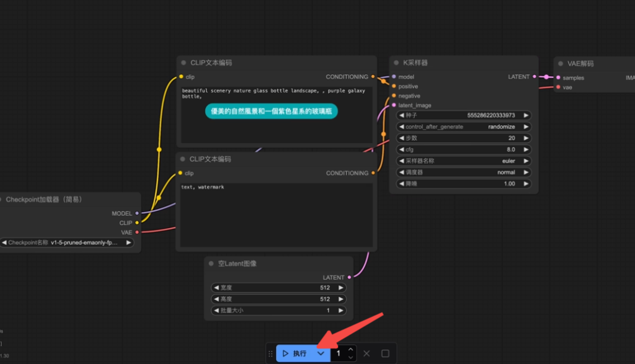Screen dimensions: 635x364
Task: Open the dropdown chevron beside 执行
Action: (x=321, y=353)
